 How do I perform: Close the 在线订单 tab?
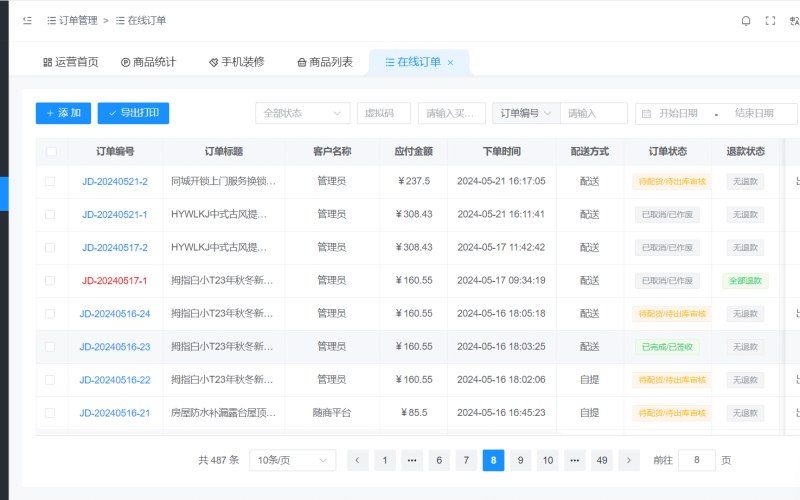click(x=450, y=63)
